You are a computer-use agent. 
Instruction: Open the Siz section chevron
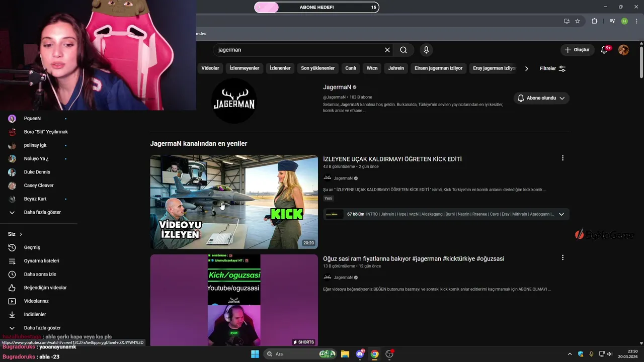click(x=21, y=234)
